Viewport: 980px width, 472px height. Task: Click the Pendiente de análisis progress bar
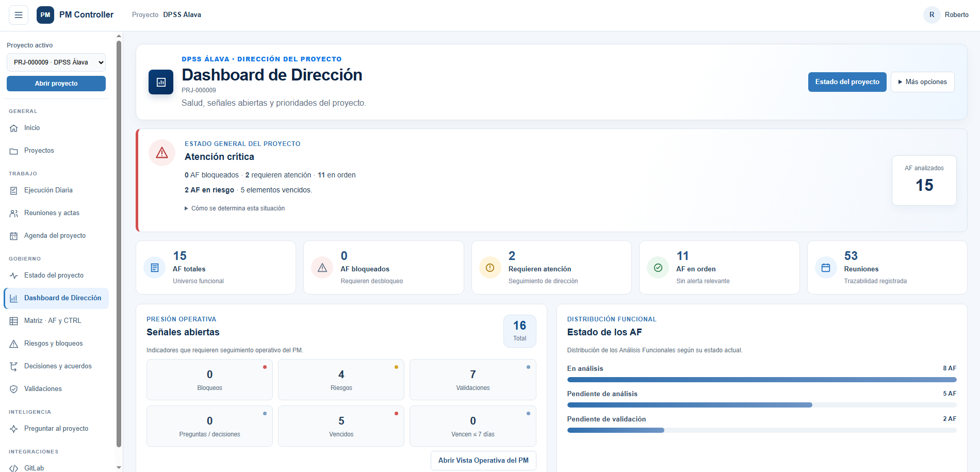pyautogui.click(x=762, y=405)
